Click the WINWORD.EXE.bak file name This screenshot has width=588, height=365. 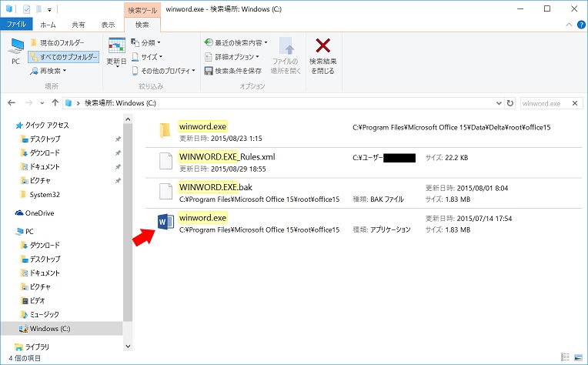215,187
